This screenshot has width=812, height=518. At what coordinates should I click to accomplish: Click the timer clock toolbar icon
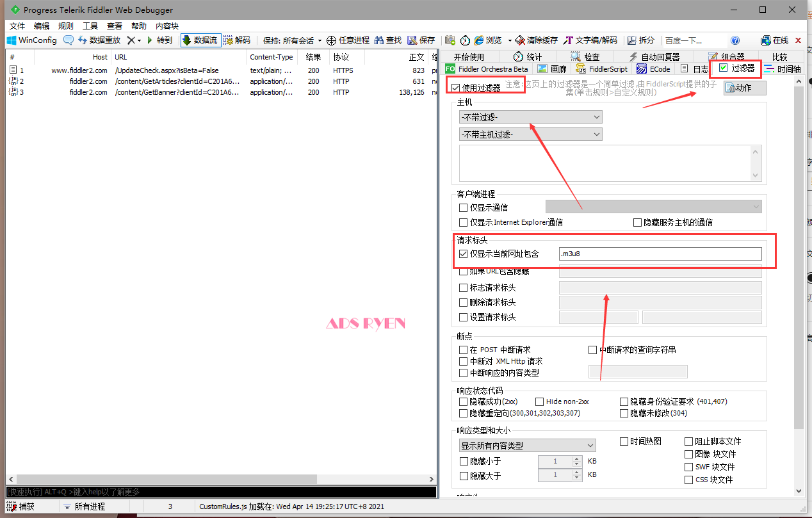tap(465, 40)
